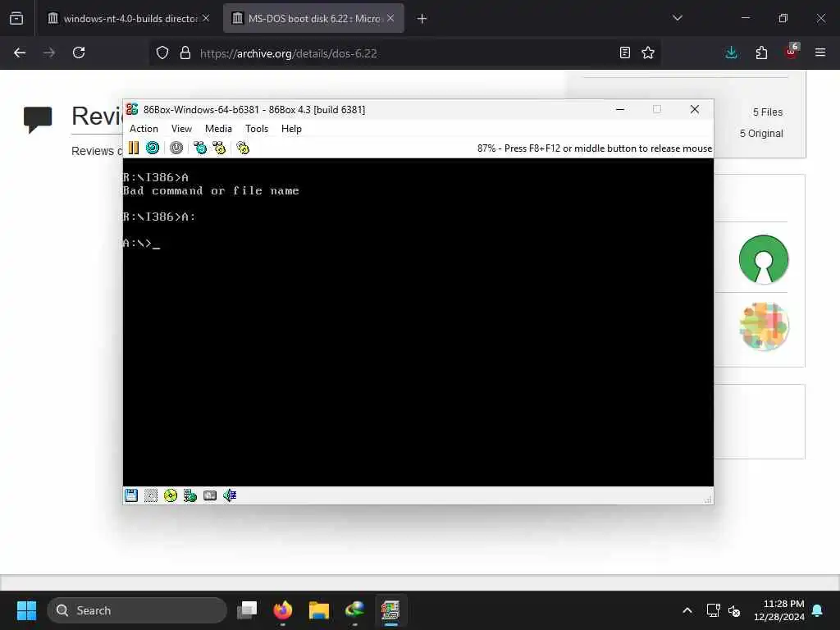Screen dimensions: 840x630
Task: Toggle Firefox reader view
Action: [624, 52]
